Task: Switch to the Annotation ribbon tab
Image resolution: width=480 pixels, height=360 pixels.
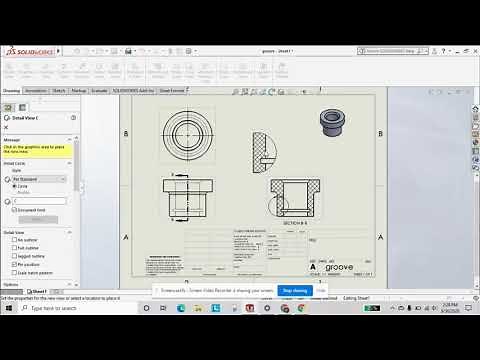Action: (x=36, y=91)
